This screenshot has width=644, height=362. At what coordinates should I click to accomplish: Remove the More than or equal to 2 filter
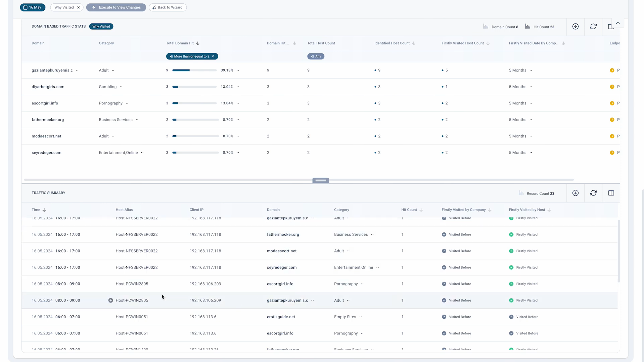(x=213, y=56)
